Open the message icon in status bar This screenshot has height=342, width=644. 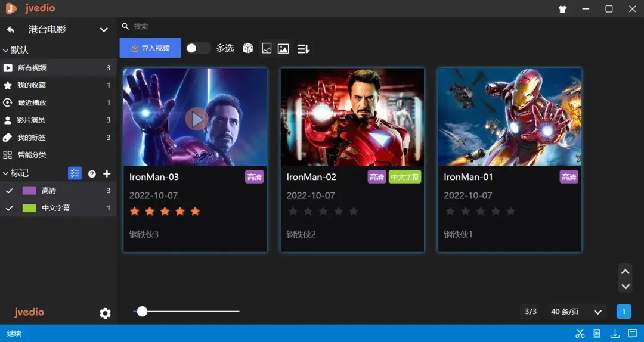pos(633,334)
